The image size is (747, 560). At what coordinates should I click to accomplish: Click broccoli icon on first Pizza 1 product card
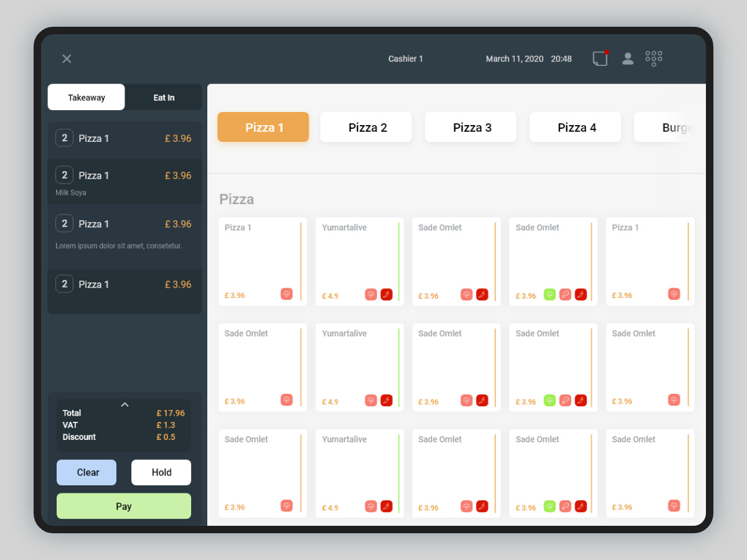pos(286,294)
